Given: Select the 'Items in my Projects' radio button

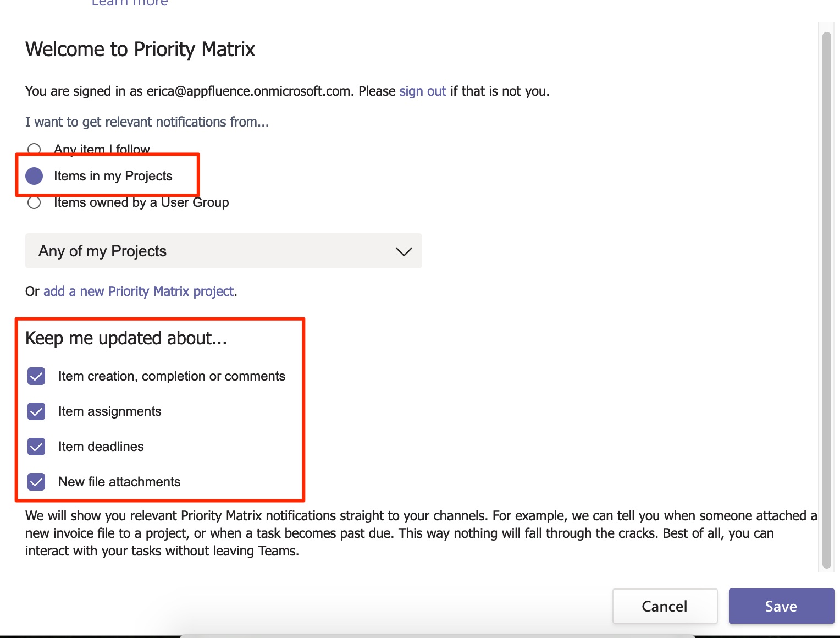Looking at the screenshot, I should click(x=34, y=176).
